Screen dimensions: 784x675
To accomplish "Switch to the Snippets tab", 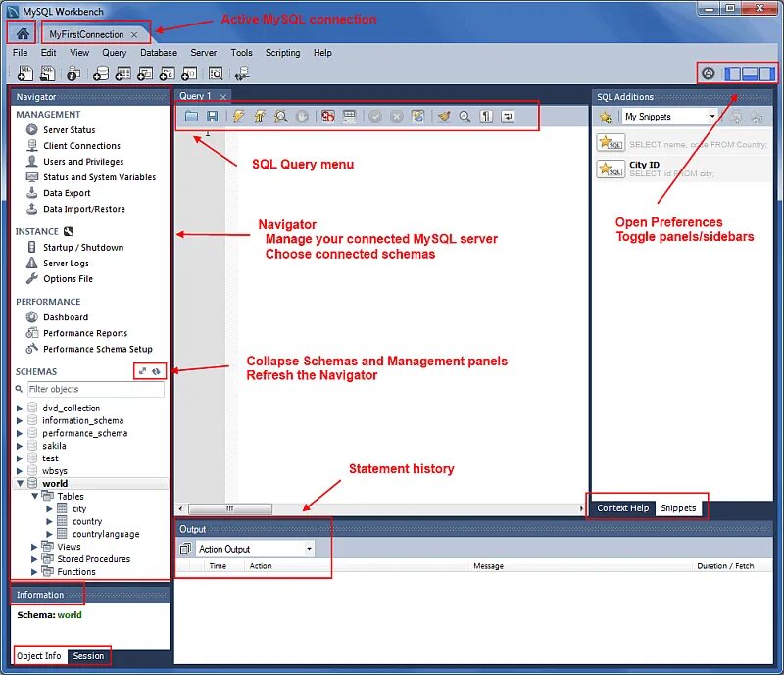I will pos(678,508).
